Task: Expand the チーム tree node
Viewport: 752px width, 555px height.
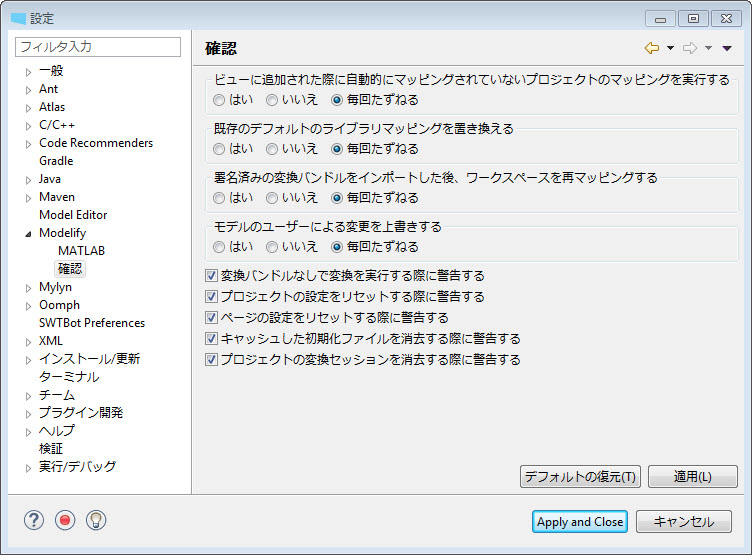Action: pos(28,396)
